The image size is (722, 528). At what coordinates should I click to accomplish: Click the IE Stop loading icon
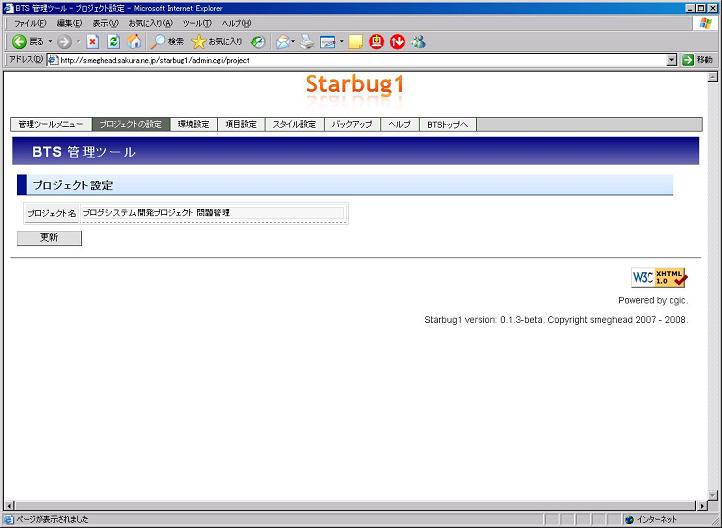tap(93, 42)
